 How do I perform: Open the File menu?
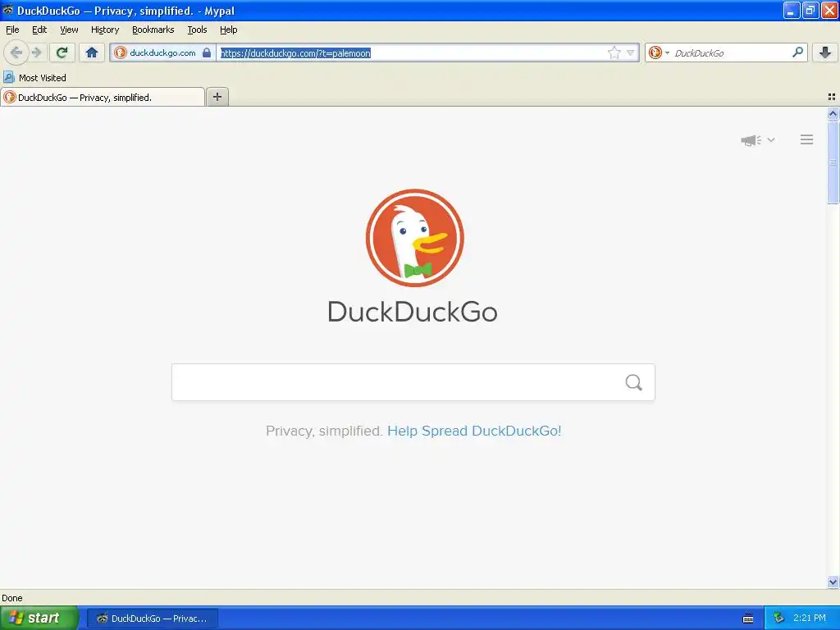(x=12, y=30)
